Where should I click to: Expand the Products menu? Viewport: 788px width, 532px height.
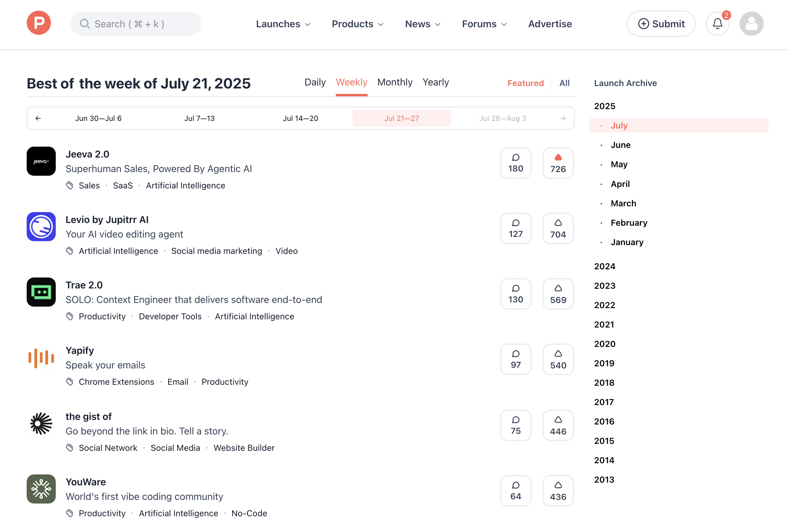(358, 24)
